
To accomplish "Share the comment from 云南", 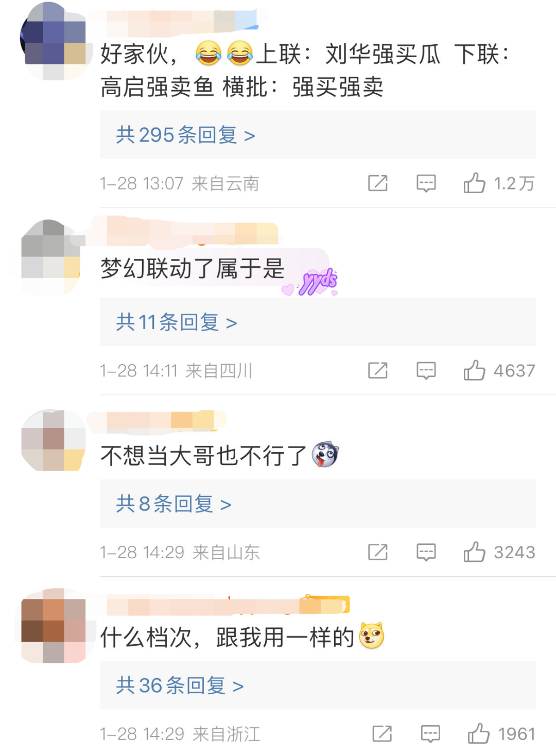I will click(x=378, y=183).
